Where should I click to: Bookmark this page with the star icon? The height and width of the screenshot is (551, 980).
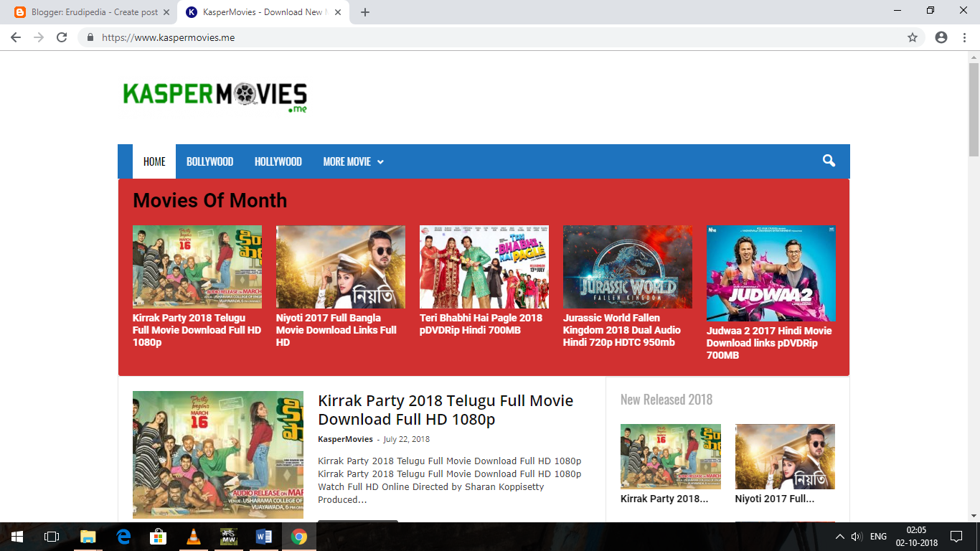(x=913, y=37)
